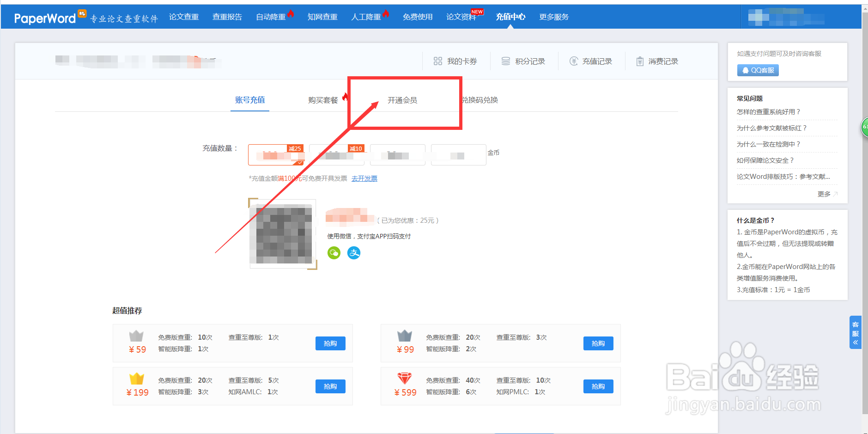This screenshot has height=434, width=868.
Task: Expand the 客服 side panel tab
Action: [x=855, y=332]
